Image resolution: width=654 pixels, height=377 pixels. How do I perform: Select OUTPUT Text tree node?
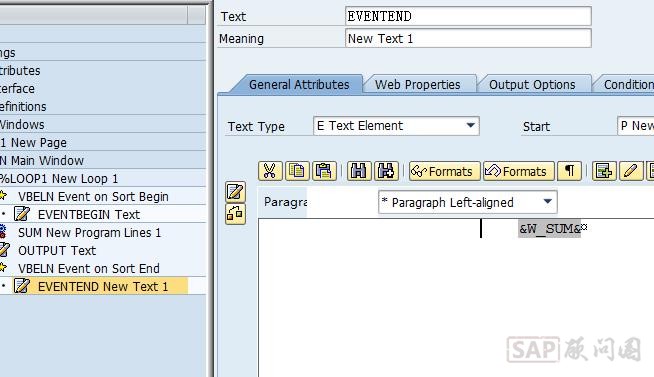click(x=57, y=251)
